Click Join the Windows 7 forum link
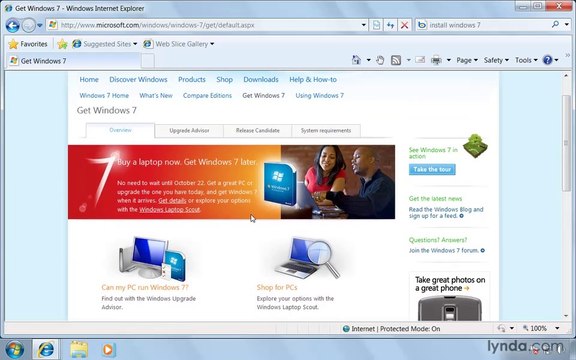 (x=446, y=251)
